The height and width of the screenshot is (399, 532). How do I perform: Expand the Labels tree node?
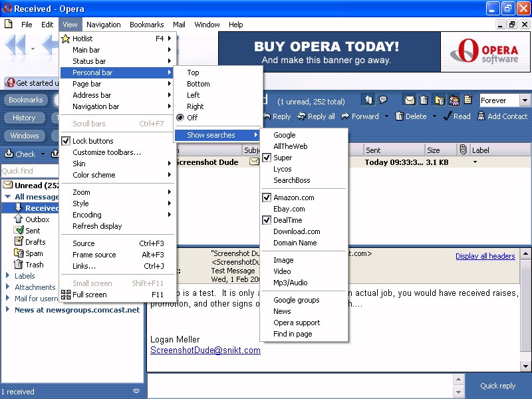[8, 276]
